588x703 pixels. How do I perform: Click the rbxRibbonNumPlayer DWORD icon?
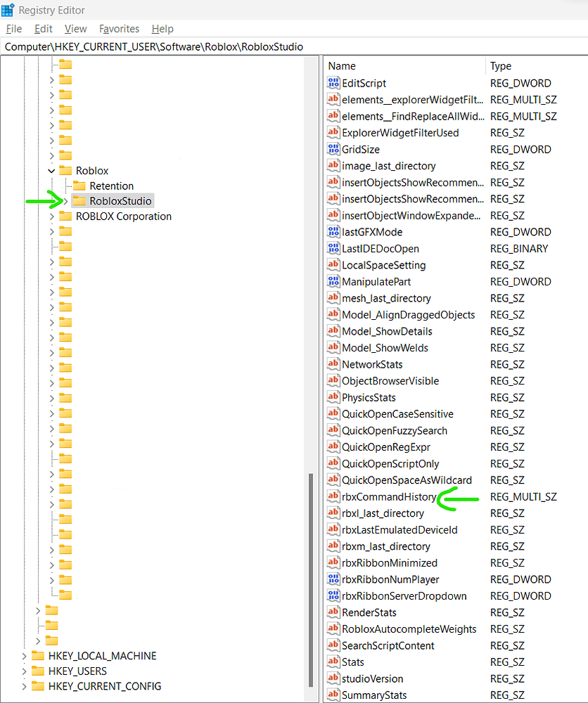point(333,579)
